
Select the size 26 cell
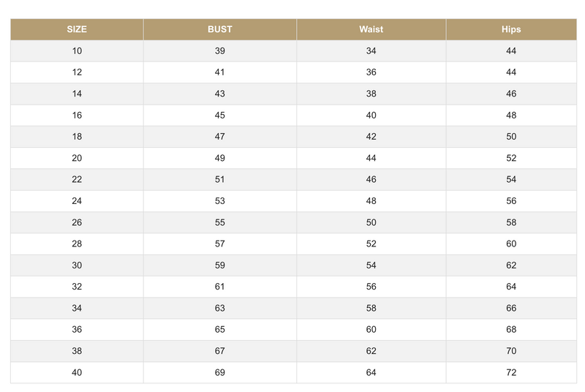(77, 222)
